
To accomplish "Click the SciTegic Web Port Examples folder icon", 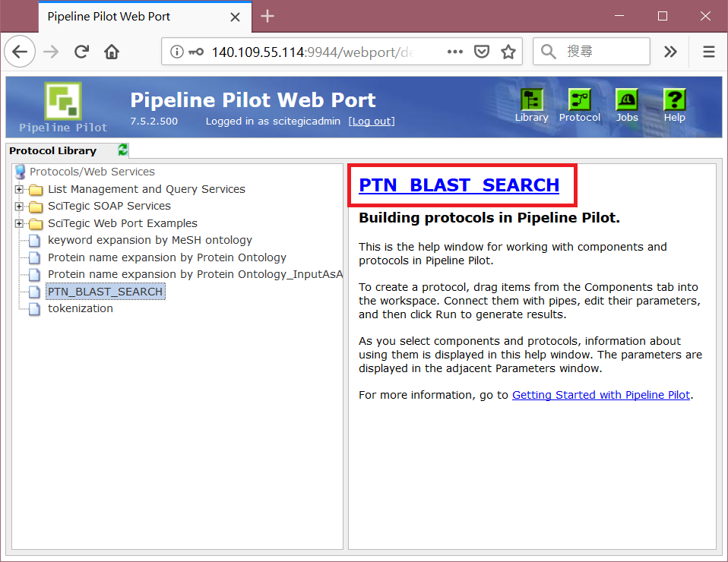I will tap(36, 224).
